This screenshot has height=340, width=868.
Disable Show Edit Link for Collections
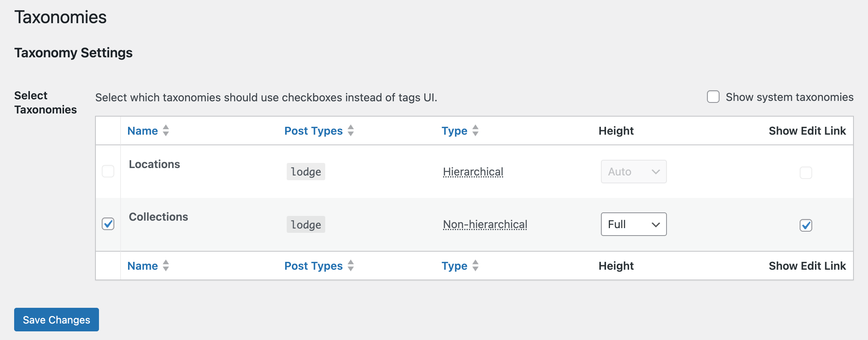tap(806, 225)
